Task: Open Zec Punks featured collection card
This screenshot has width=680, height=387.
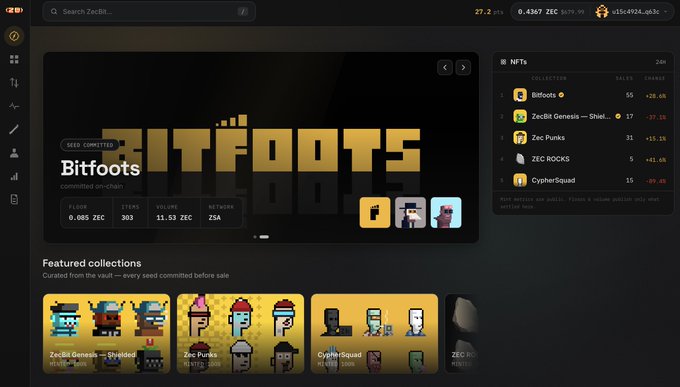Action: 240,334
